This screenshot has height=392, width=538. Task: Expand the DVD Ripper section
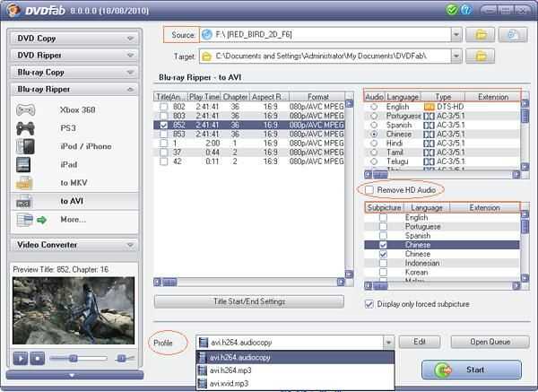coord(74,56)
